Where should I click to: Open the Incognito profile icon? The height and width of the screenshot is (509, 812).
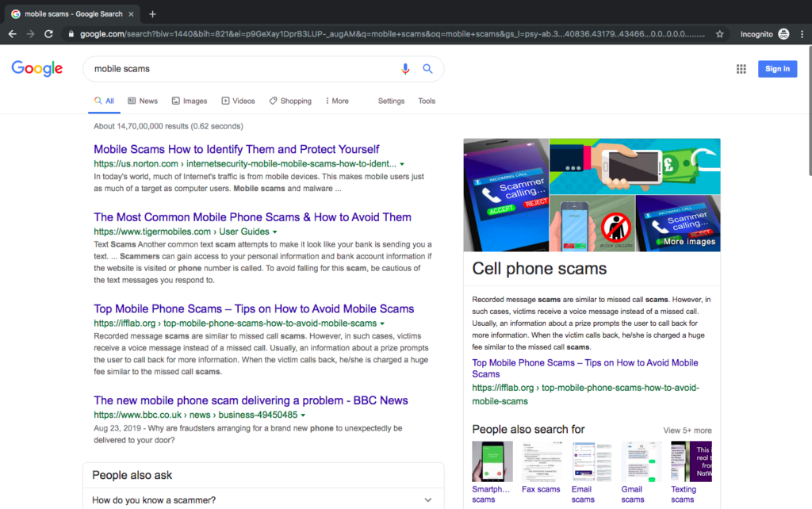point(783,34)
